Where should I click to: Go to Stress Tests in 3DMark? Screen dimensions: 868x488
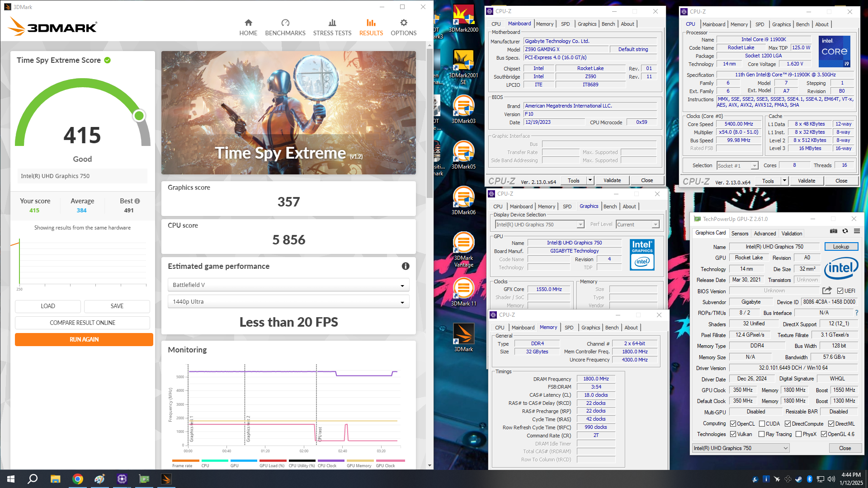coord(332,28)
